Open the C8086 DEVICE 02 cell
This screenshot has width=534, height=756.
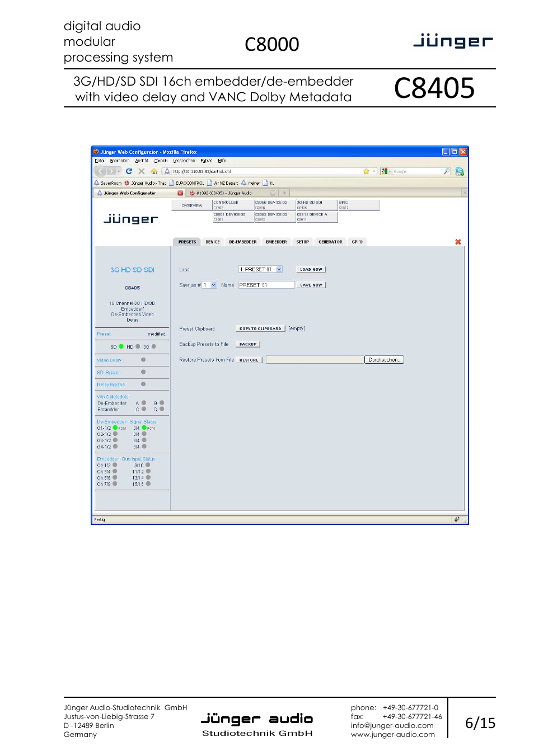(274, 205)
